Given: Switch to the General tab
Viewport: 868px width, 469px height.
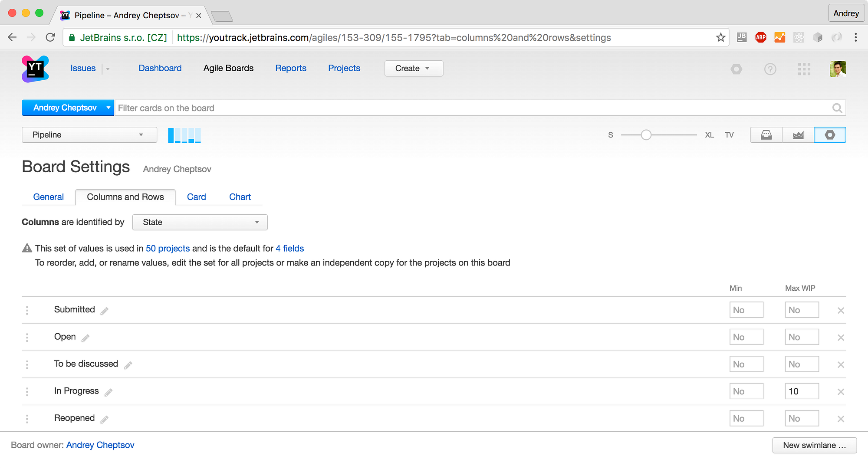Looking at the screenshot, I should 48,197.
